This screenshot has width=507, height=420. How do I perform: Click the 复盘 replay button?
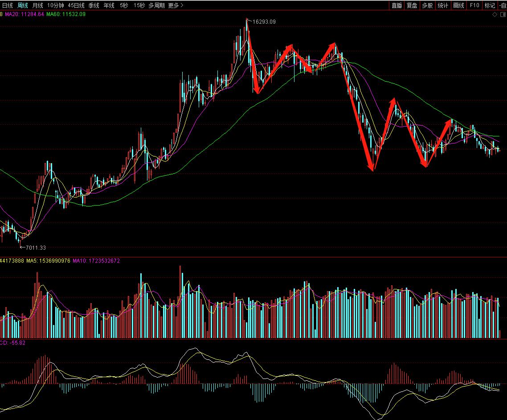[x=412, y=5]
